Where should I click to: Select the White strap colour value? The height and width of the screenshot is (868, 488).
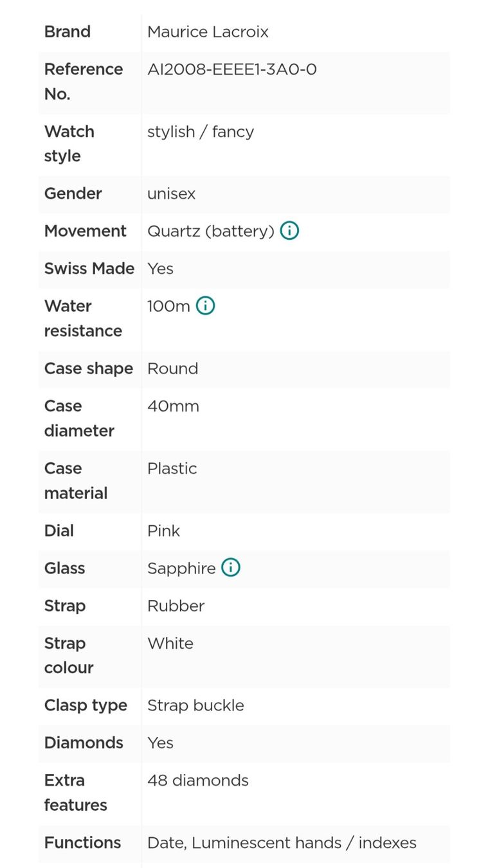[x=170, y=643]
